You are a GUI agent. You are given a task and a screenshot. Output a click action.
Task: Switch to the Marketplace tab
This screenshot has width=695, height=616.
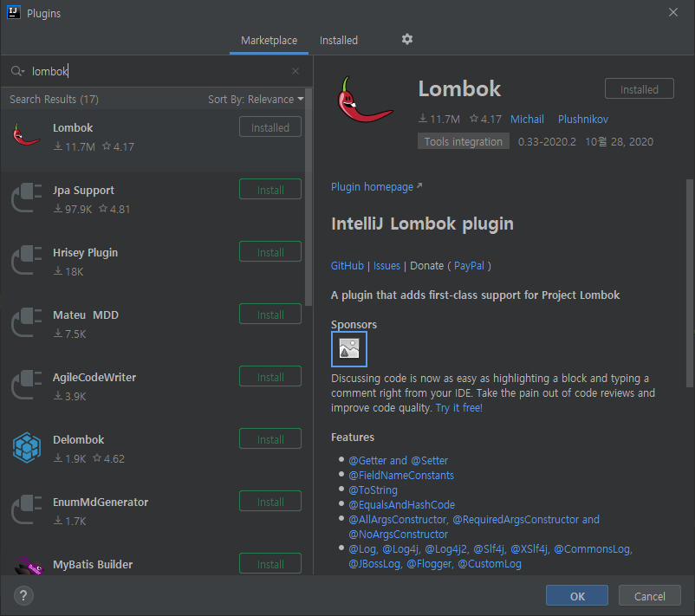[269, 41]
